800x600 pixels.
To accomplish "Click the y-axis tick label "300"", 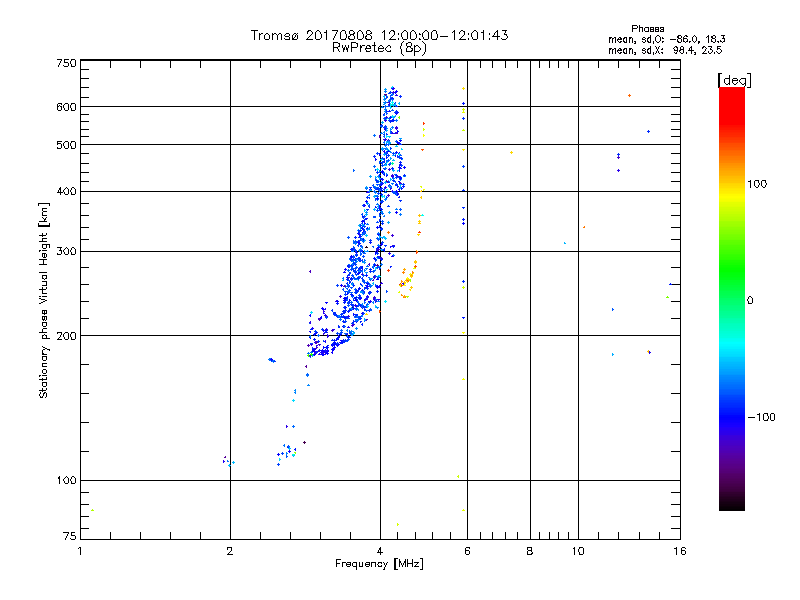I will point(66,251).
